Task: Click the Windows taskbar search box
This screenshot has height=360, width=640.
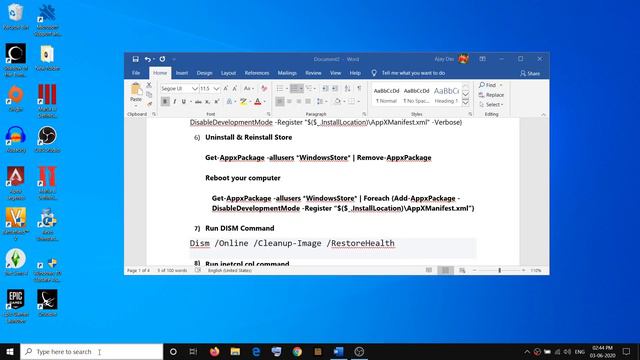Action: click(92, 351)
